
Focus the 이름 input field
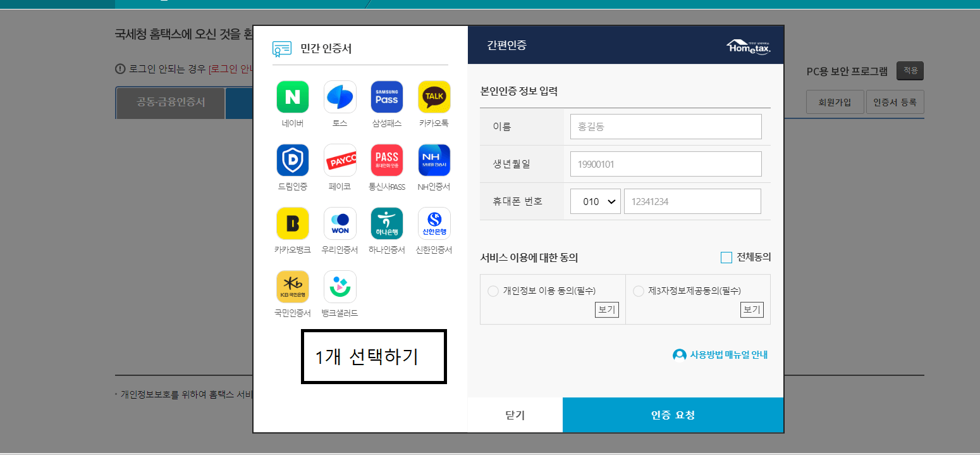[666, 127]
